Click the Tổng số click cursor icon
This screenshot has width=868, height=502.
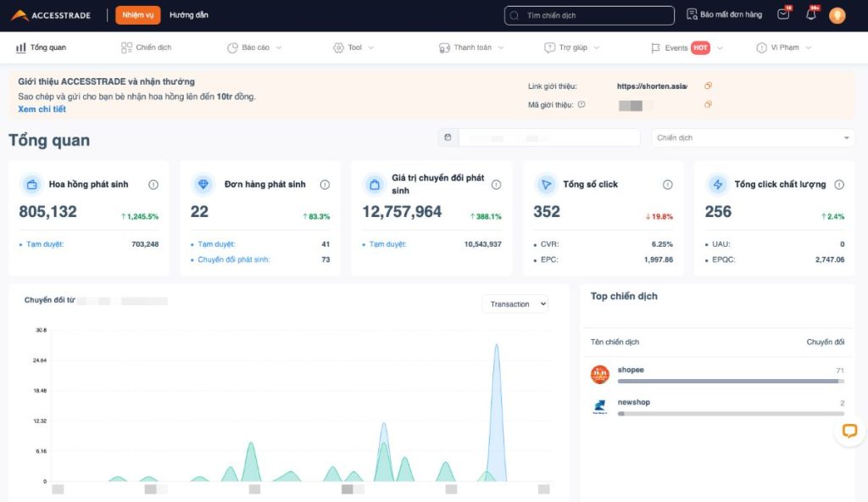pos(547,185)
